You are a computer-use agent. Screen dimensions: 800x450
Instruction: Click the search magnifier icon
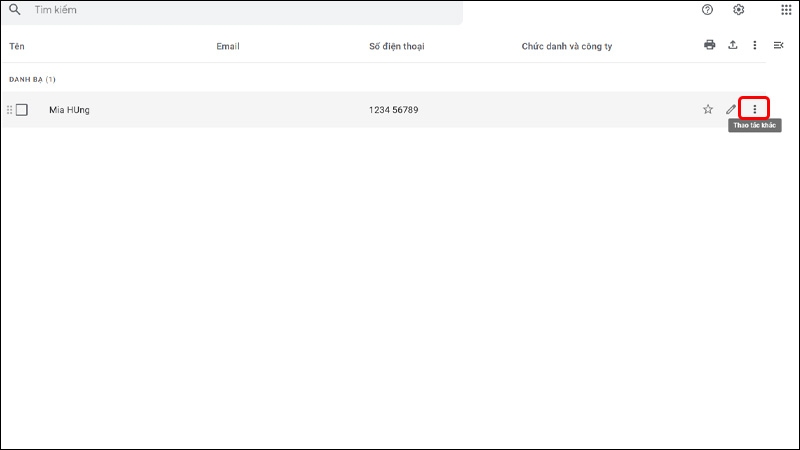[x=15, y=9]
